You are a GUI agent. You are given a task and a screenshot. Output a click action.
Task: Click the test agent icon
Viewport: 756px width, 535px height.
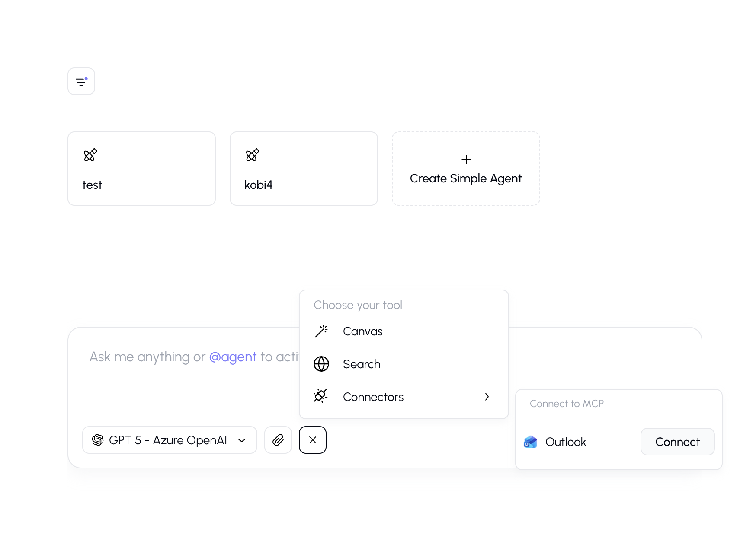(90, 155)
